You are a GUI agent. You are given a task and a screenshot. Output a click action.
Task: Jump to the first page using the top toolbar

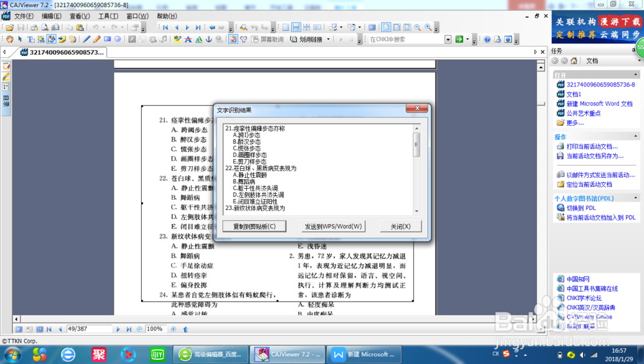click(166, 28)
